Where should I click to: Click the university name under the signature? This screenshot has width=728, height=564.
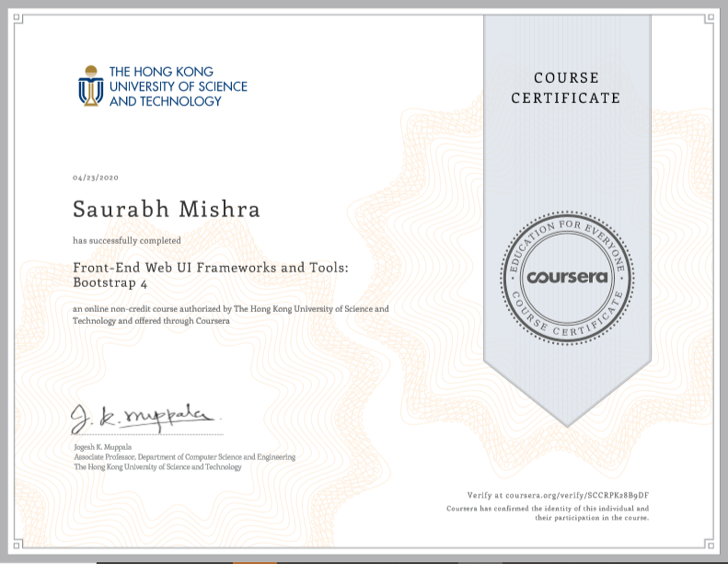pyautogui.click(x=158, y=467)
